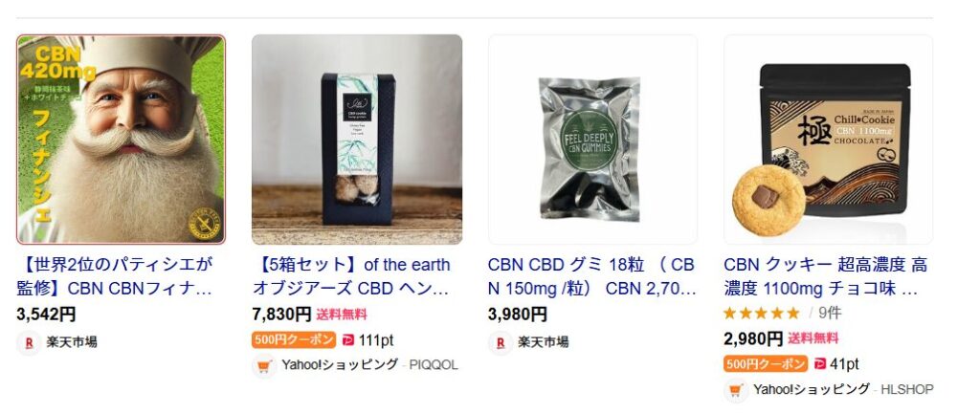
Task: Click the 9件 review count
Action: click(830, 314)
